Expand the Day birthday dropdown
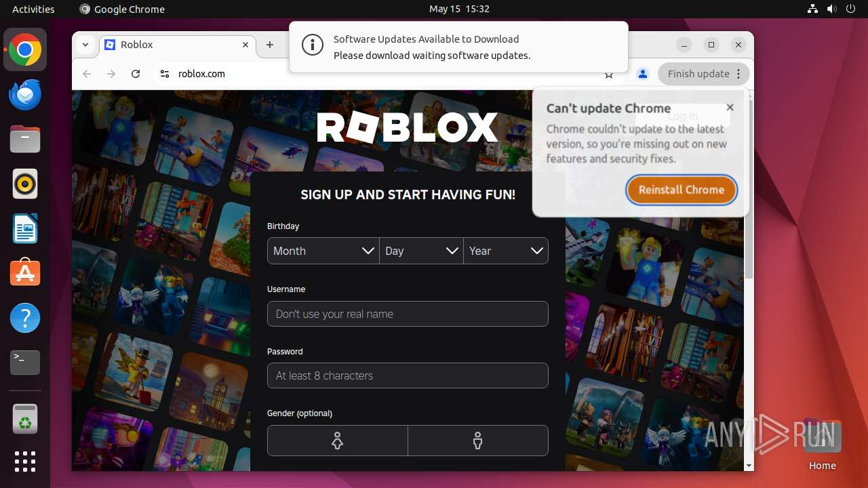 [422, 251]
